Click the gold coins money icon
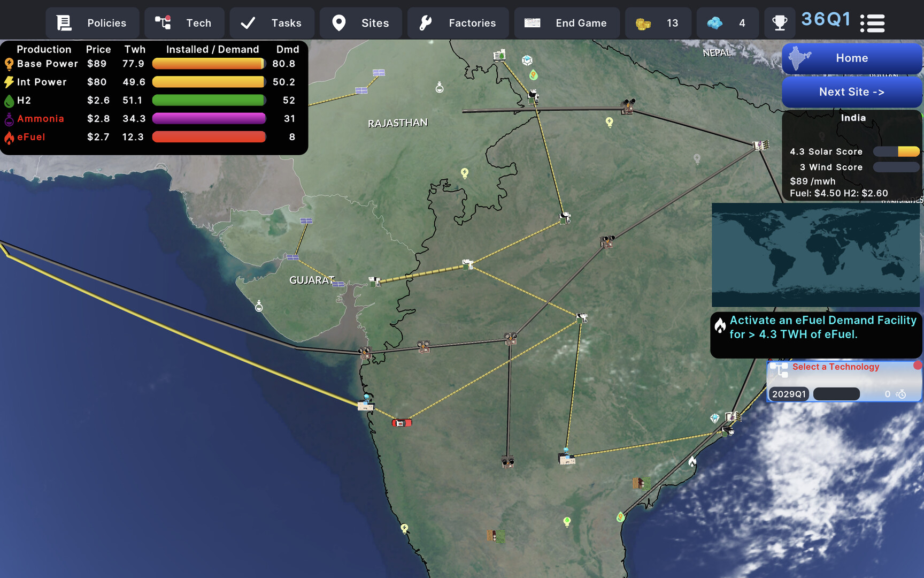Viewport: 924px width, 578px height. [643, 24]
